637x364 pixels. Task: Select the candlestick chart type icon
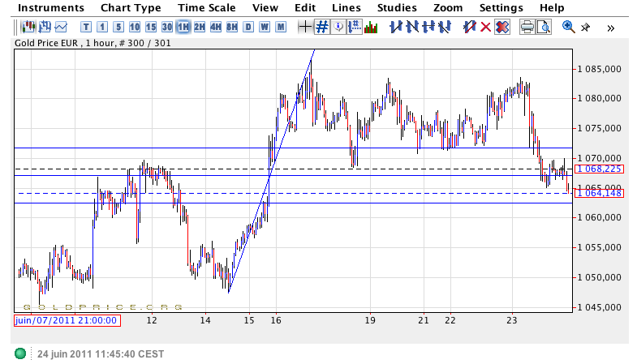(x=28, y=27)
